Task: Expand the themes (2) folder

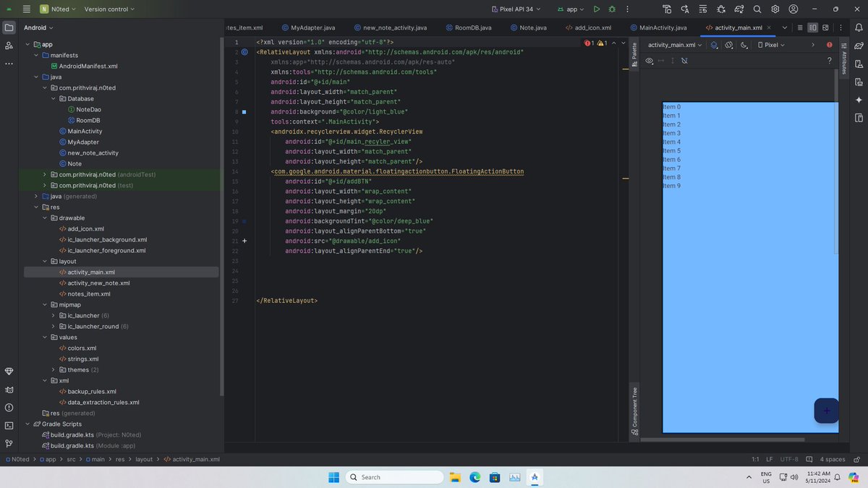Action: click(x=54, y=369)
